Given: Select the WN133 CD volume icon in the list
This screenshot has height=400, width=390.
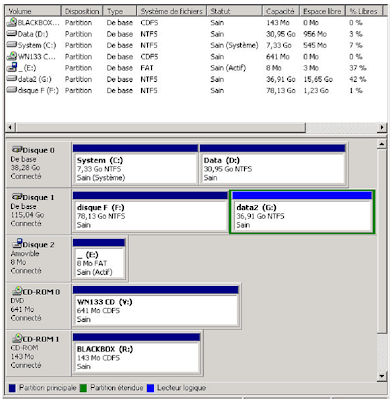Looking at the screenshot, I should pyautogui.click(x=12, y=56).
